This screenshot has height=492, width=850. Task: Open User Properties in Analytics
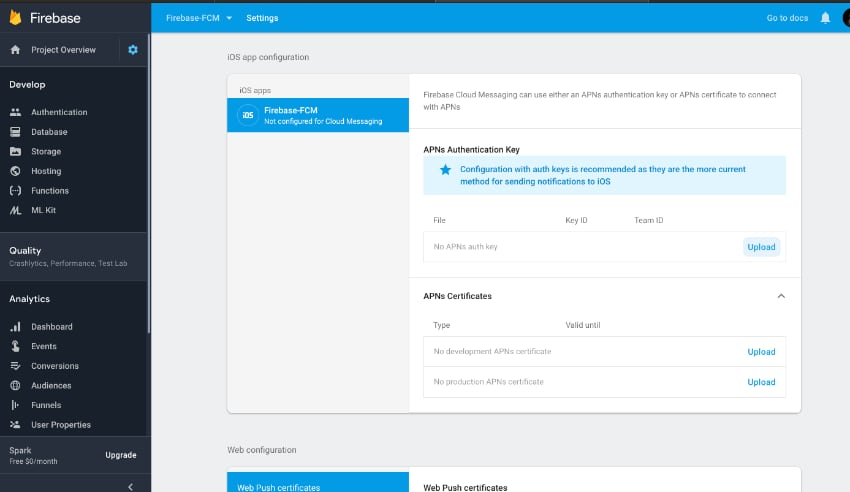[x=61, y=425]
